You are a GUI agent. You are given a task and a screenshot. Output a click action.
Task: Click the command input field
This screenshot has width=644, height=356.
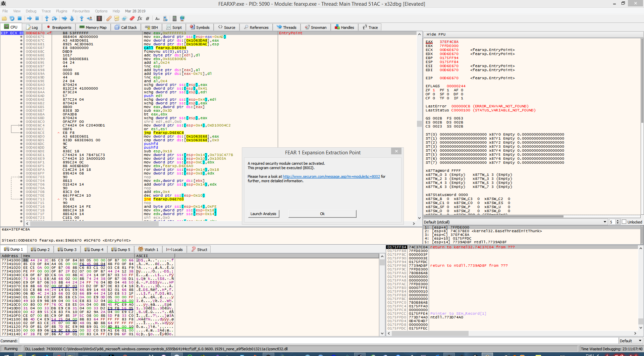(x=318, y=341)
